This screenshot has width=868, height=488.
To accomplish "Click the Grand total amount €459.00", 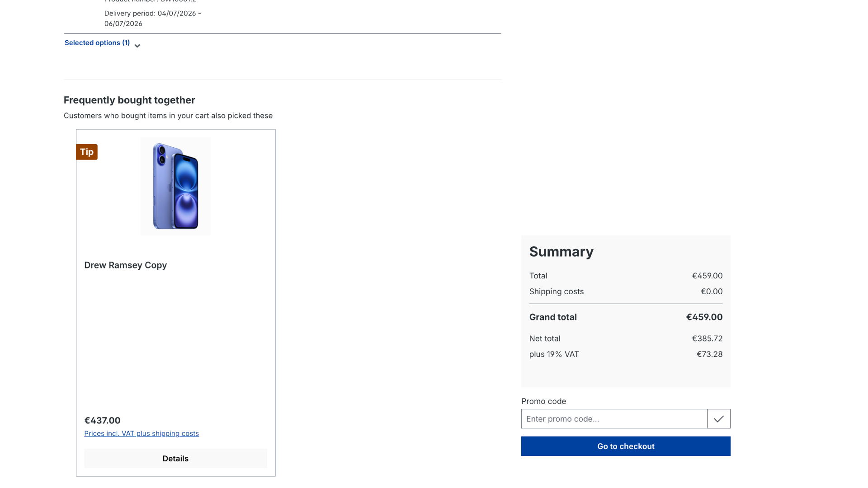I will tap(704, 317).
